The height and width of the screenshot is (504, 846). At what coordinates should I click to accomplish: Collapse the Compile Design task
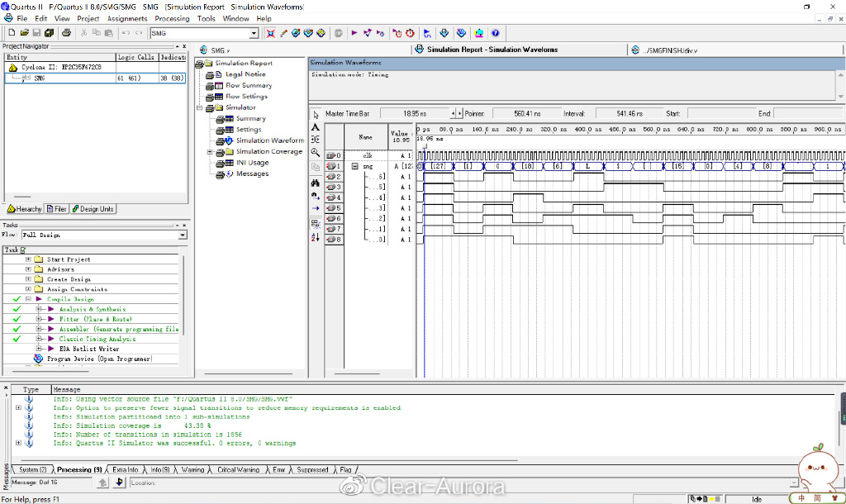point(28,299)
